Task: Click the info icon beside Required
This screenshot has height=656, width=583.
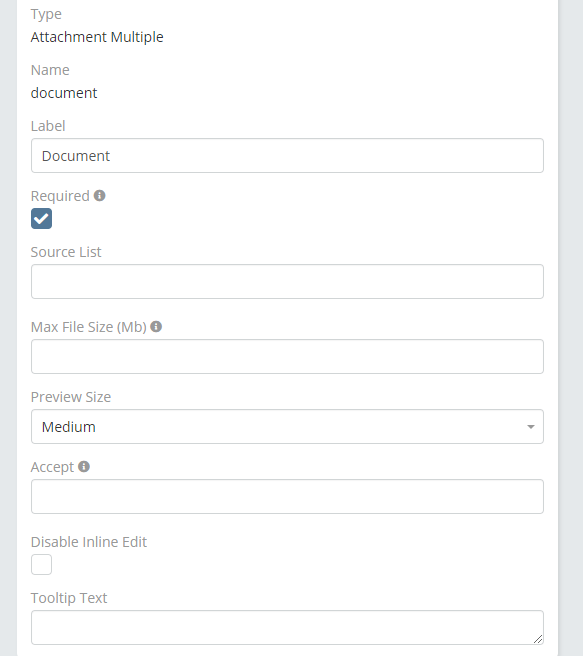Action: (x=100, y=195)
